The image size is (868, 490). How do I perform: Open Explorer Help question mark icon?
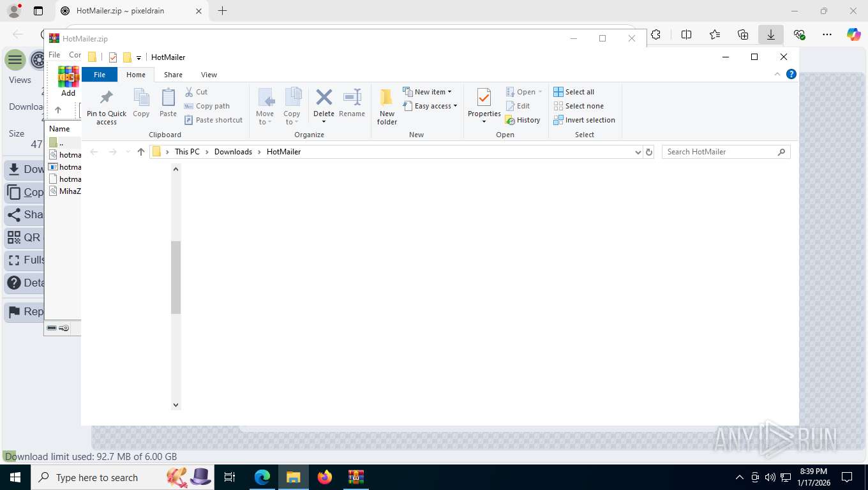pyautogui.click(x=791, y=74)
